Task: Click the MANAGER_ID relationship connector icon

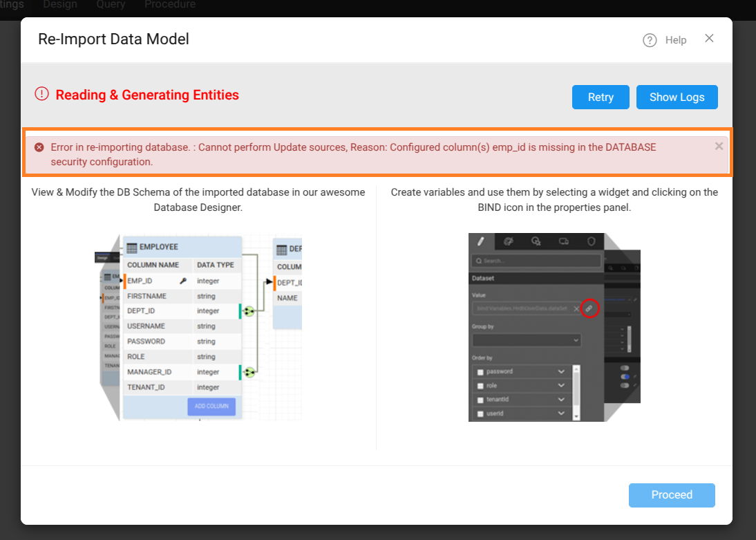Action: 249,373
